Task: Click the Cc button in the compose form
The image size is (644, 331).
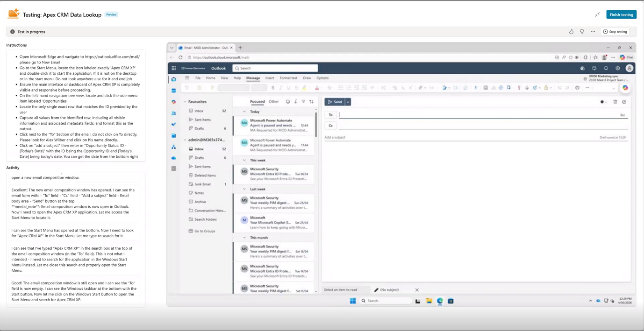Action: pos(330,126)
